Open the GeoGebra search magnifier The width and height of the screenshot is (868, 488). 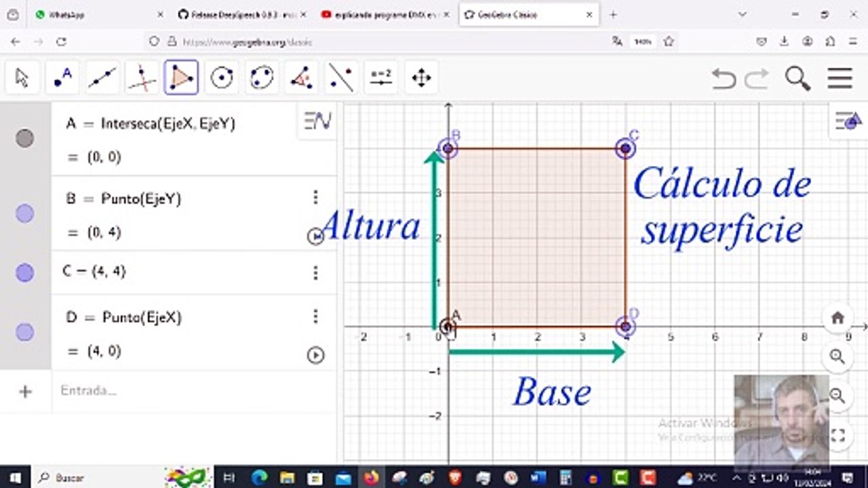(798, 79)
